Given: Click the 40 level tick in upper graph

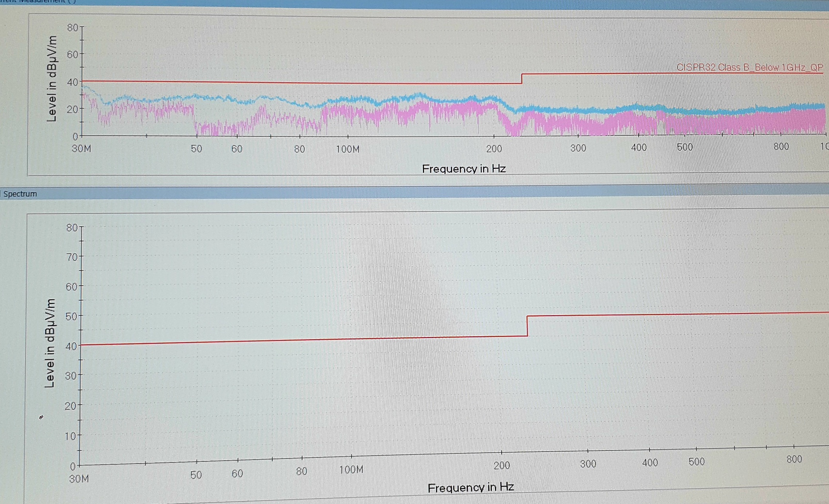Looking at the screenshot, I should point(72,82).
